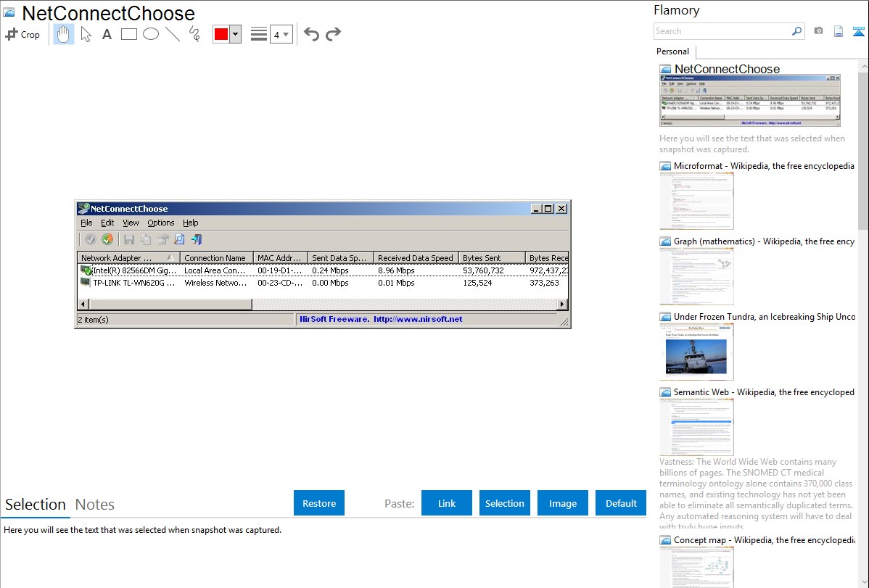Open the Edit menu in NetConnectChoose

pyautogui.click(x=107, y=223)
